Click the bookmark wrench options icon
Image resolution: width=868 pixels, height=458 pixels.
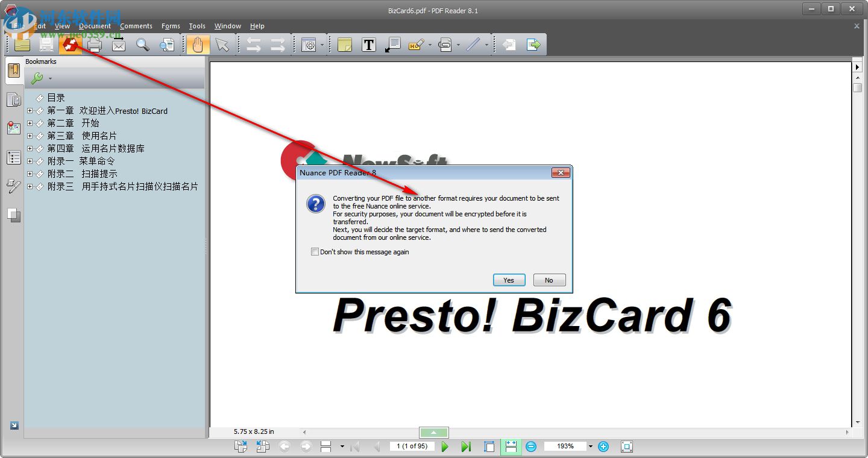[37, 78]
